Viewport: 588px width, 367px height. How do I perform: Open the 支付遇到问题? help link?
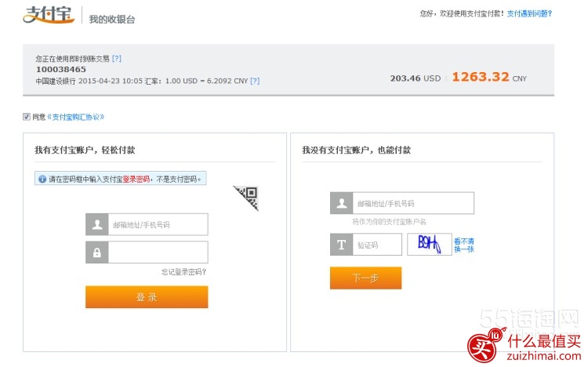click(x=529, y=14)
